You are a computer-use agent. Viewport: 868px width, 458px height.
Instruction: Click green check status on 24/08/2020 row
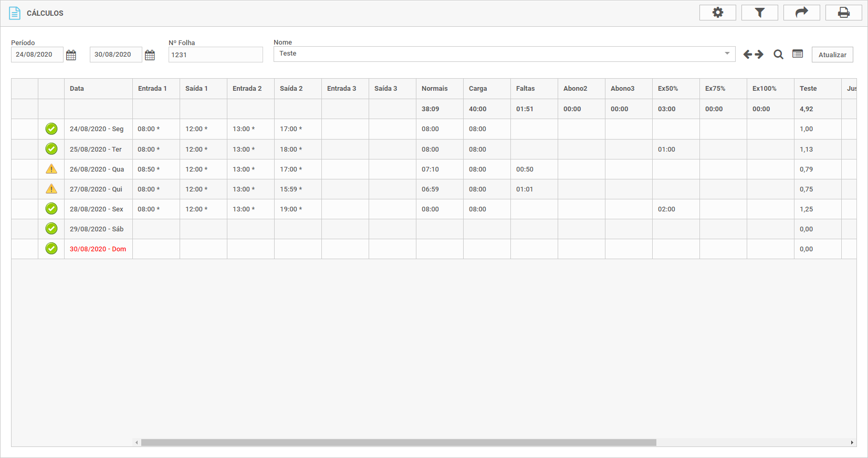coord(51,129)
